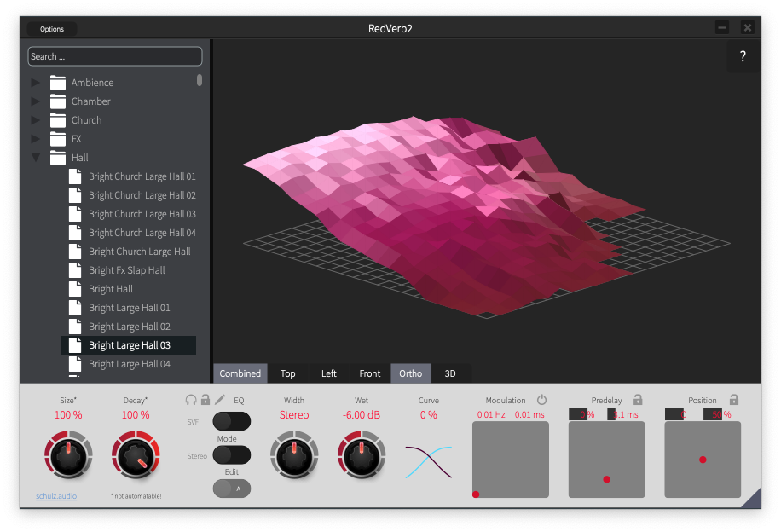This screenshot has width=781, height=532.
Task: Toggle the Stereo Mode switch
Action: coord(232,454)
